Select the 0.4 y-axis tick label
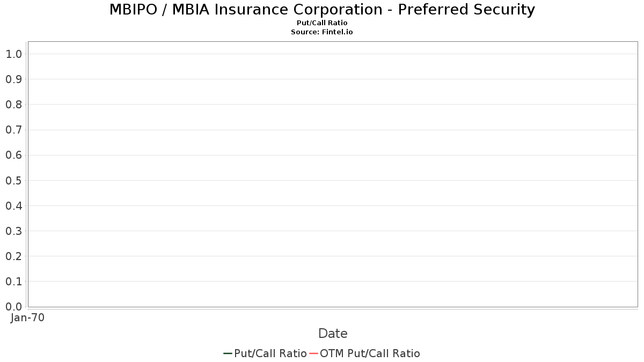The image size is (644, 362). [13, 206]
